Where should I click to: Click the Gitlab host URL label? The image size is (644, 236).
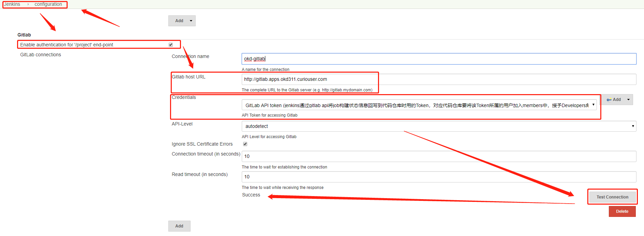pyautogui.click(x=188, y=77)
